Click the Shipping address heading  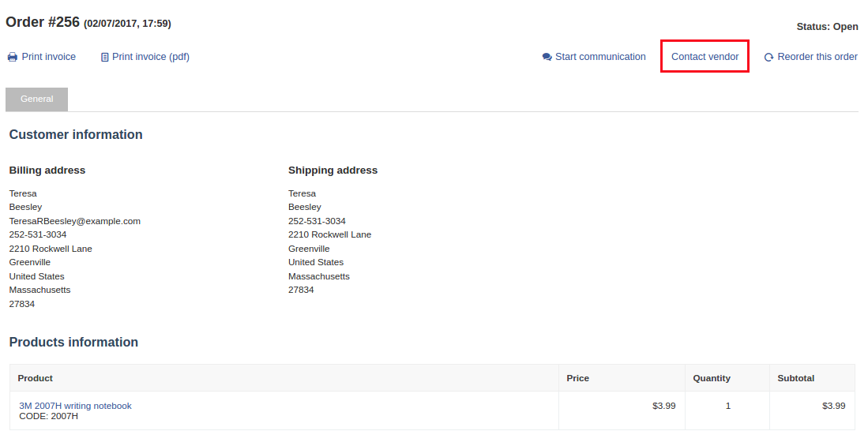(x=333, y=171)
